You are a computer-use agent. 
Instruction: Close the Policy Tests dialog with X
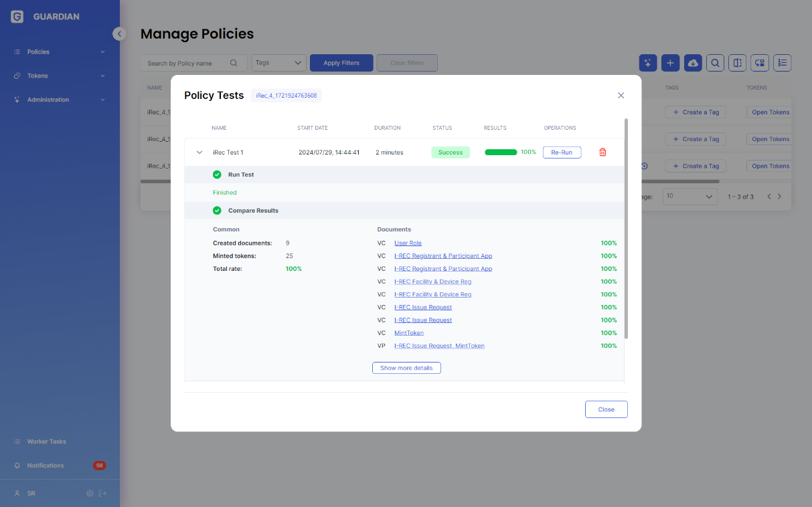click(621, 96)
